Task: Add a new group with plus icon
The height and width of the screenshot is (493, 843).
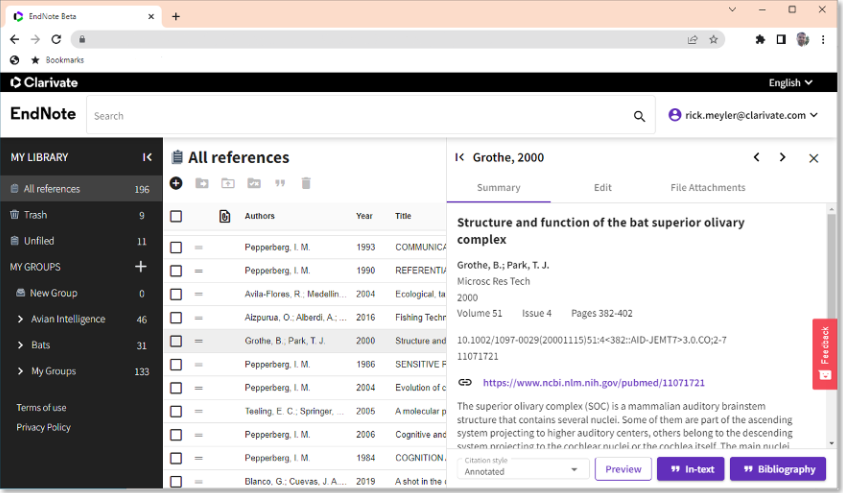Action: tap(141, 267)
